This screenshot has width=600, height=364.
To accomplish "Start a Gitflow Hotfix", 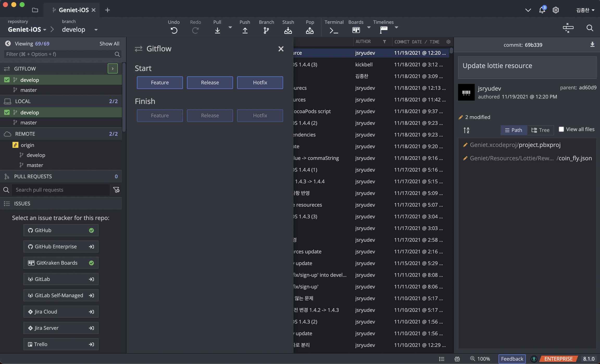I will 260,83.
